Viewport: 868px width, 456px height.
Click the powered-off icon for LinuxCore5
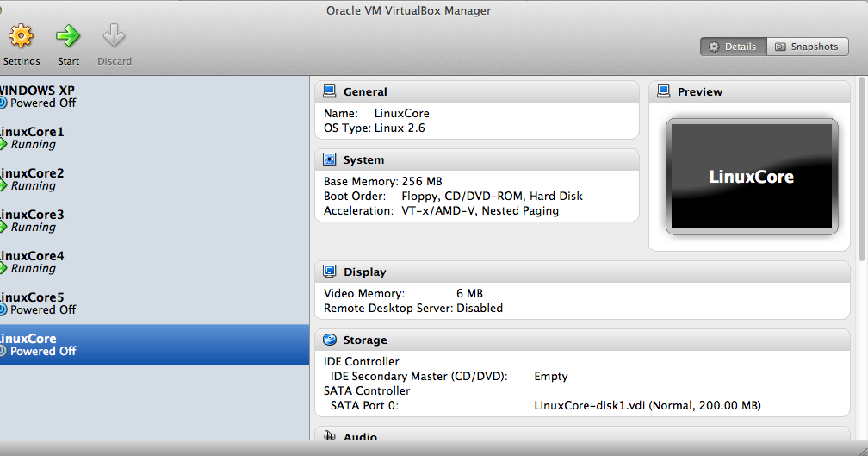tap(3, 309)
